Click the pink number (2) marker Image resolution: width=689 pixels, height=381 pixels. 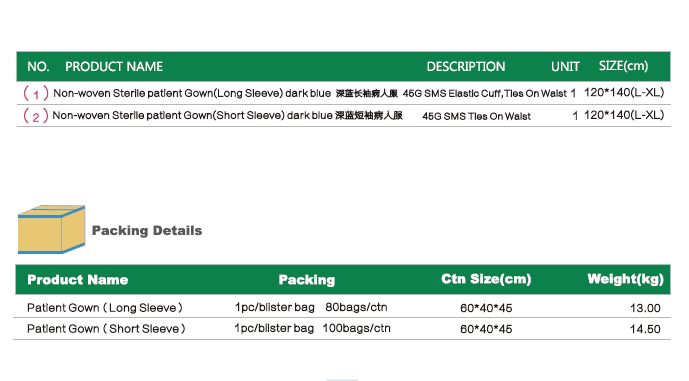(36, 116)
